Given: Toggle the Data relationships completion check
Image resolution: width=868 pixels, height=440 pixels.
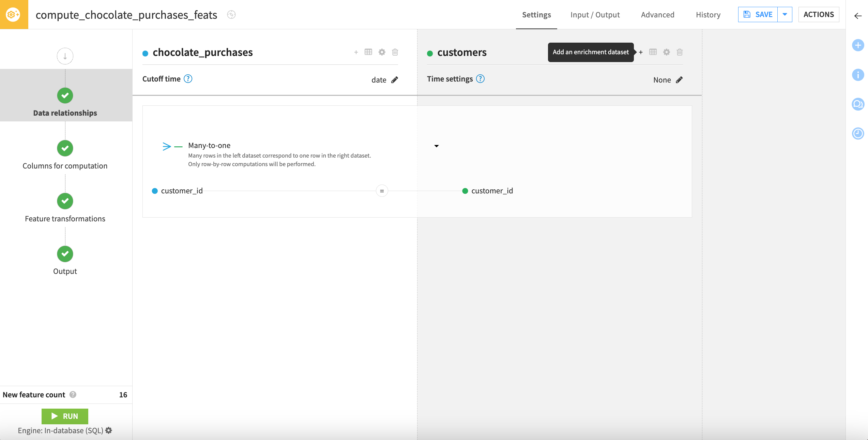Looking at the screenshot, I should (65, 96).
